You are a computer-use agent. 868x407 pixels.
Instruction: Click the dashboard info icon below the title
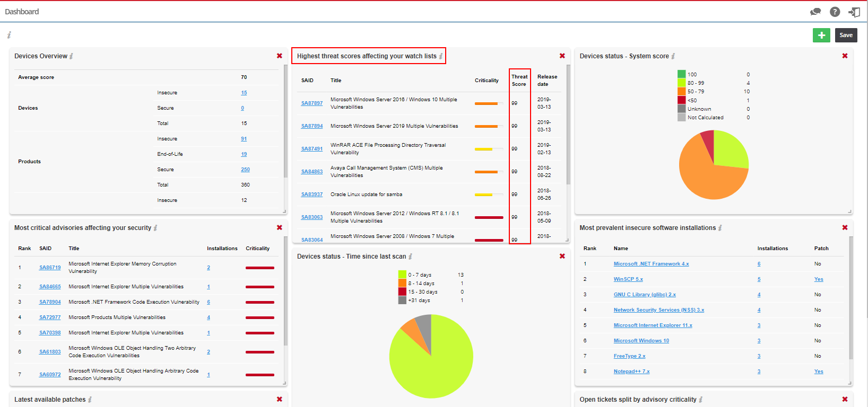click(x=9, y=35)
